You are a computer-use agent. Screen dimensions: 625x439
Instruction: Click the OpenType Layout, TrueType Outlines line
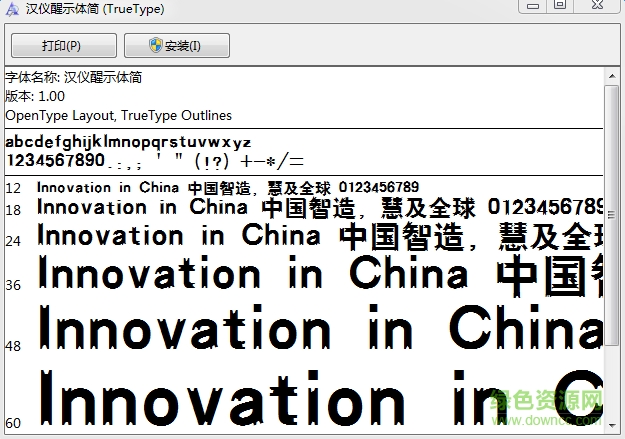118,115
